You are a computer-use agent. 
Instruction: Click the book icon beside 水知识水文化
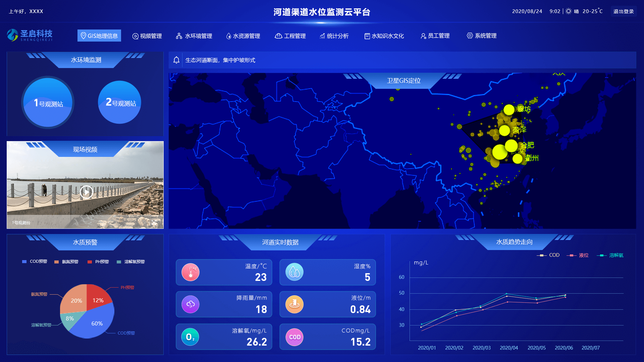pyautogui.click(x=367, y=36)
